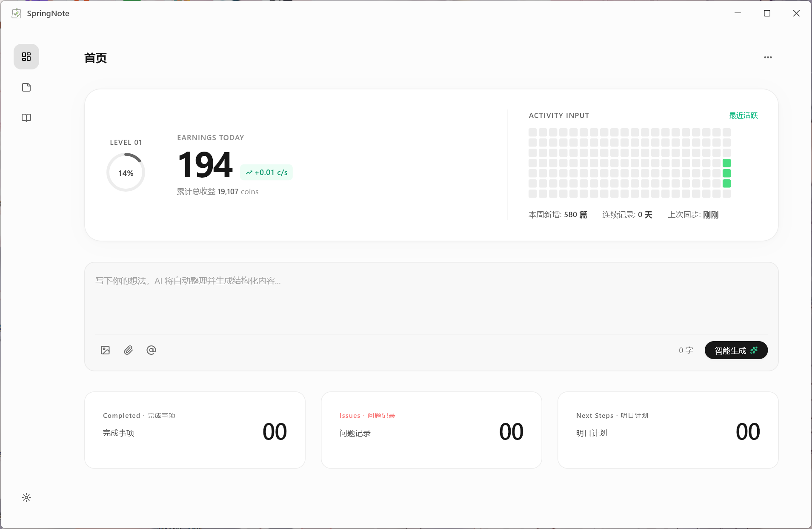Click the 最近活跃 link
Image resolution: width=812 pixels, height=529 pixels.
(743, 115)
